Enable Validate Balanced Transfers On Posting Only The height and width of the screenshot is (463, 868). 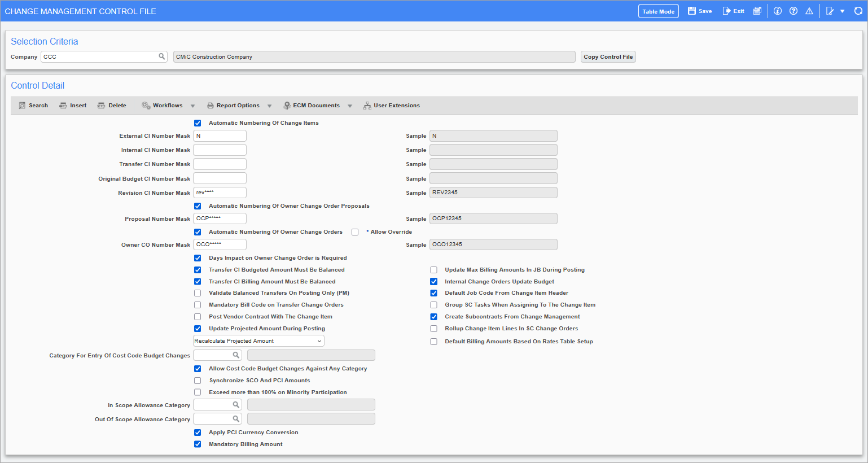pos(198,293)
